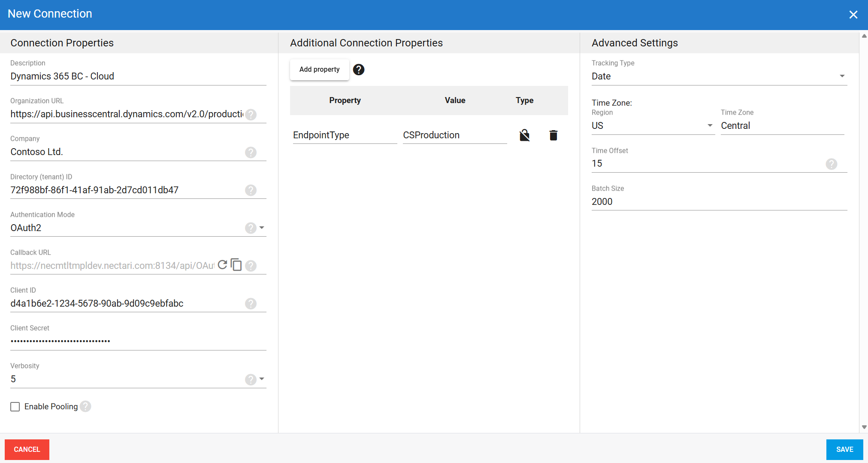
Task: Click the Client Secret password field
Action: pyautogui.click(x=138, y=341)
